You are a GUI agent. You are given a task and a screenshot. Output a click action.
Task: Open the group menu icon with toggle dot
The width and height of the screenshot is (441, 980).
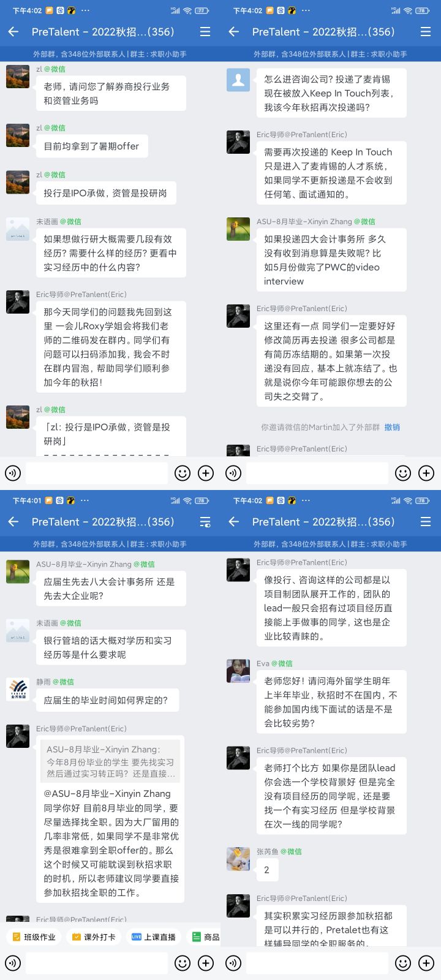(x=205, y=522)
